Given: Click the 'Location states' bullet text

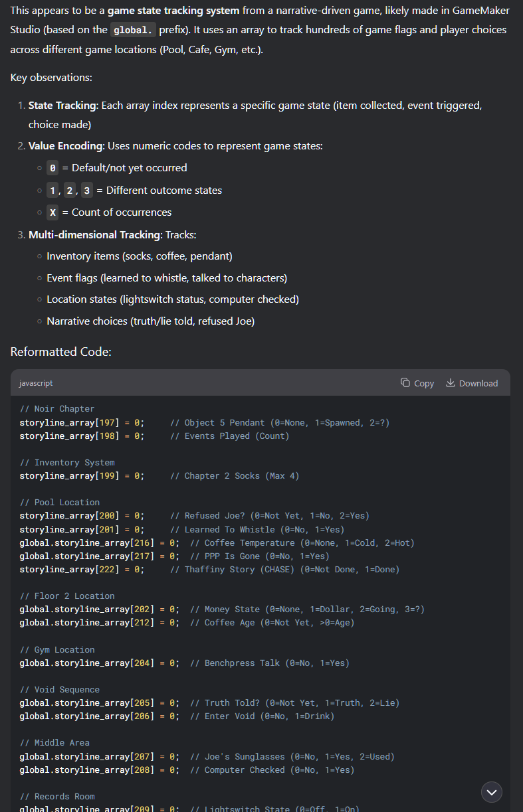Looking at the screenshot, I should [173, 299].
